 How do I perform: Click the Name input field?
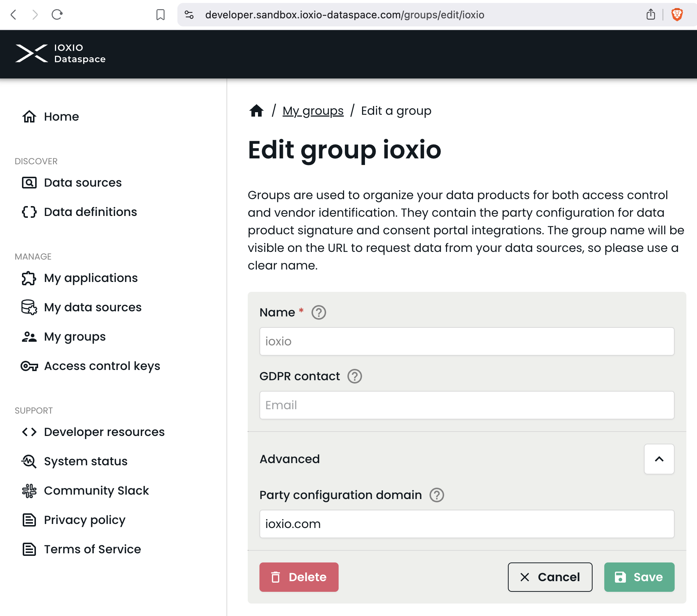tap(467, 341)
